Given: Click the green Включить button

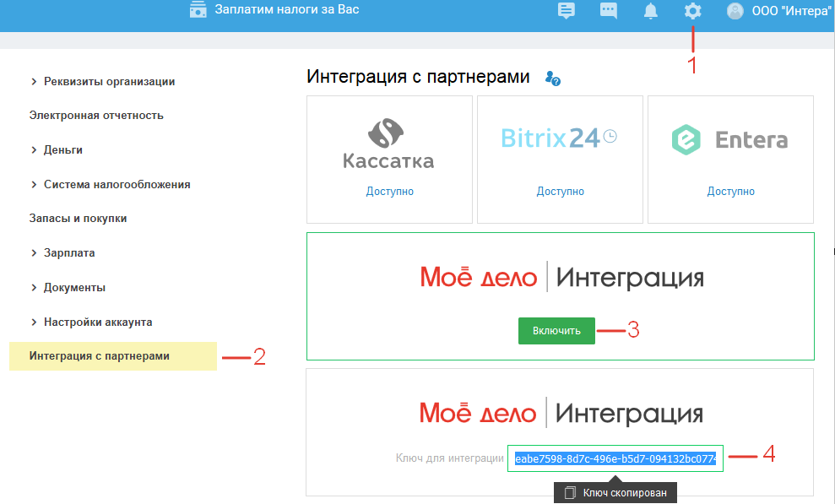Looking at the screenshot, I should pyautogui.click(x=556, y=330).
